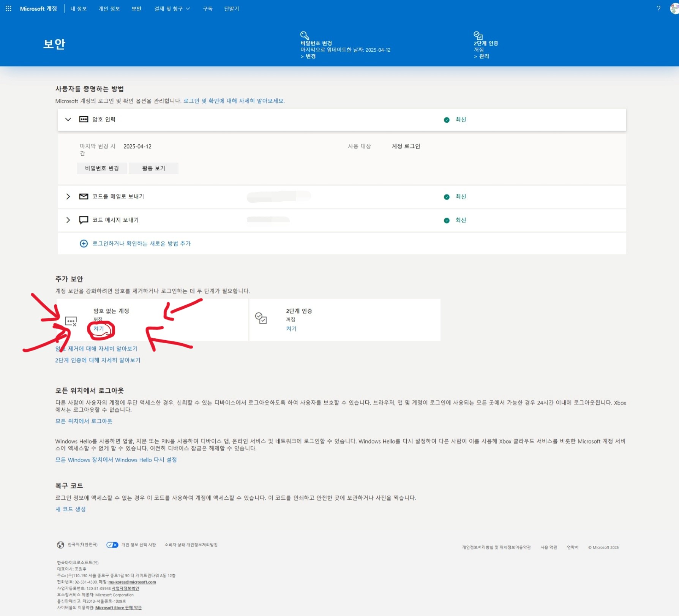The width and height of the screenshot is (679, 616).
Task: Open 개인정보처리방침 및 위치정보이용약관 link
Action: pos(496,547)
